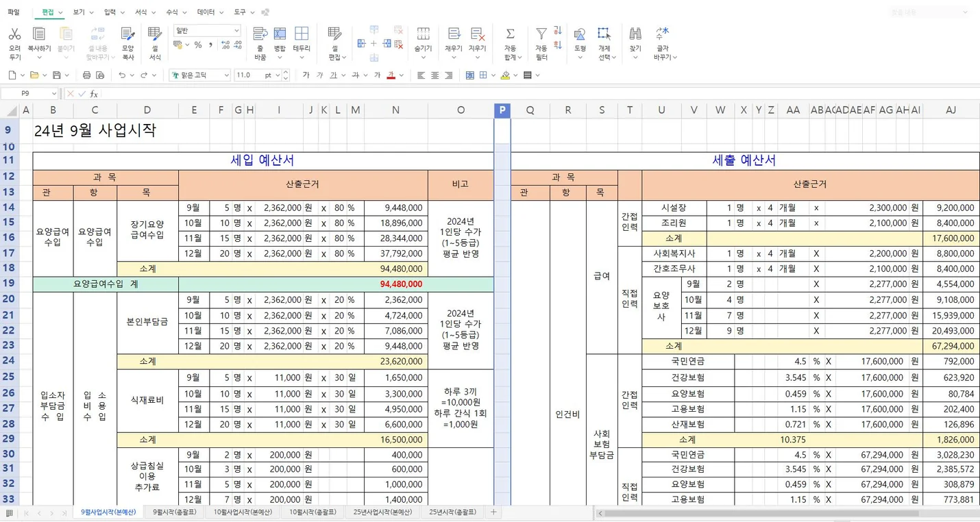This screenshot has height=522, width=980.
Task: Click the new document icon
Action: click(12, 75)
